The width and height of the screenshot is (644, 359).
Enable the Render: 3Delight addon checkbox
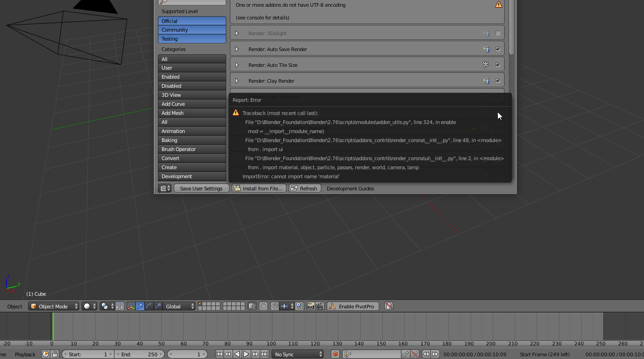pyautogui.click(x=498, y=33)
